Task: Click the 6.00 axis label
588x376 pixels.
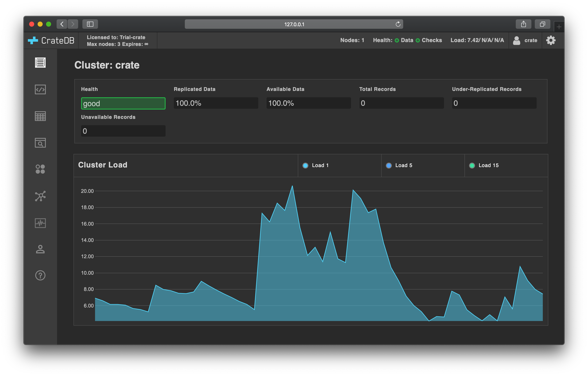Action: 89,306
